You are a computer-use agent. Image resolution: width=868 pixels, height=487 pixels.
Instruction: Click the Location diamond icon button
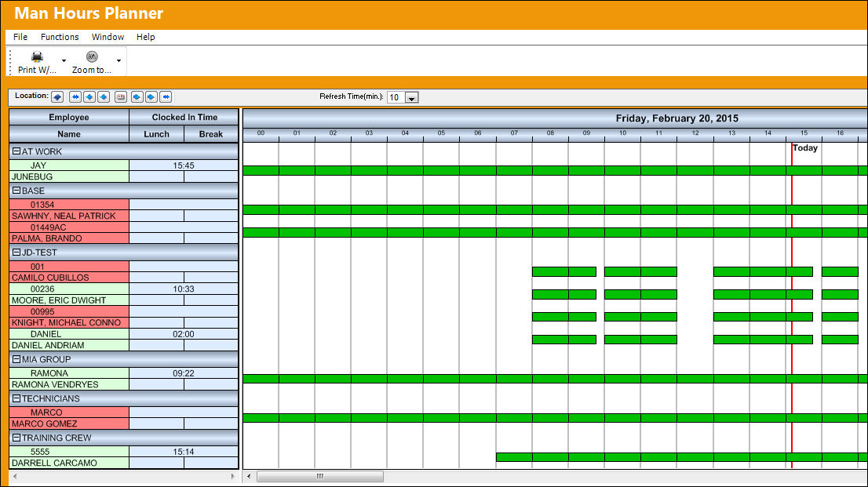(x=57, y=96)
